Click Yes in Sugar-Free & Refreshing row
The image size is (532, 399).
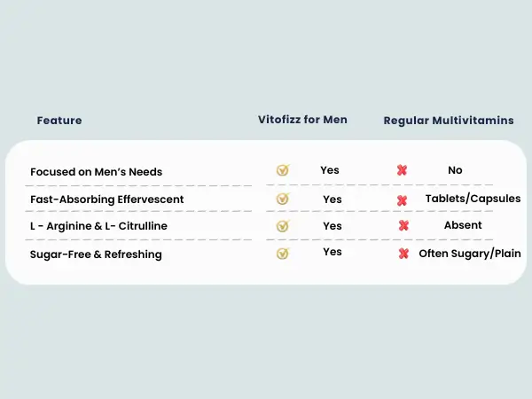pos(332,252)
